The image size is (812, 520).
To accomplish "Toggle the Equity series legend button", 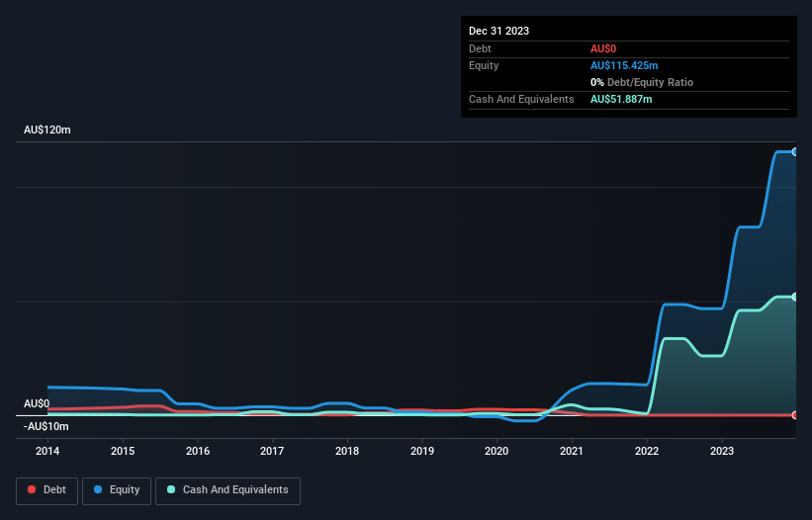I will (117, 490).
